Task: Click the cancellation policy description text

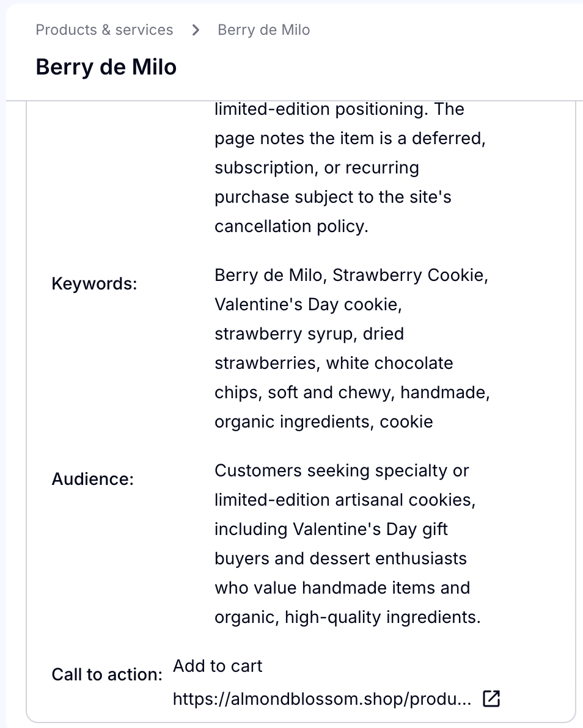Action: coord(350,167)
